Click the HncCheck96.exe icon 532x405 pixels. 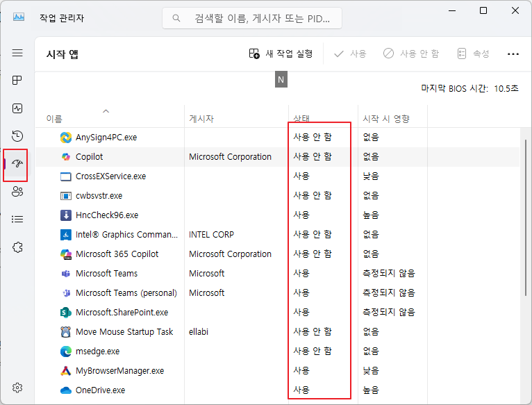point(66,215)
